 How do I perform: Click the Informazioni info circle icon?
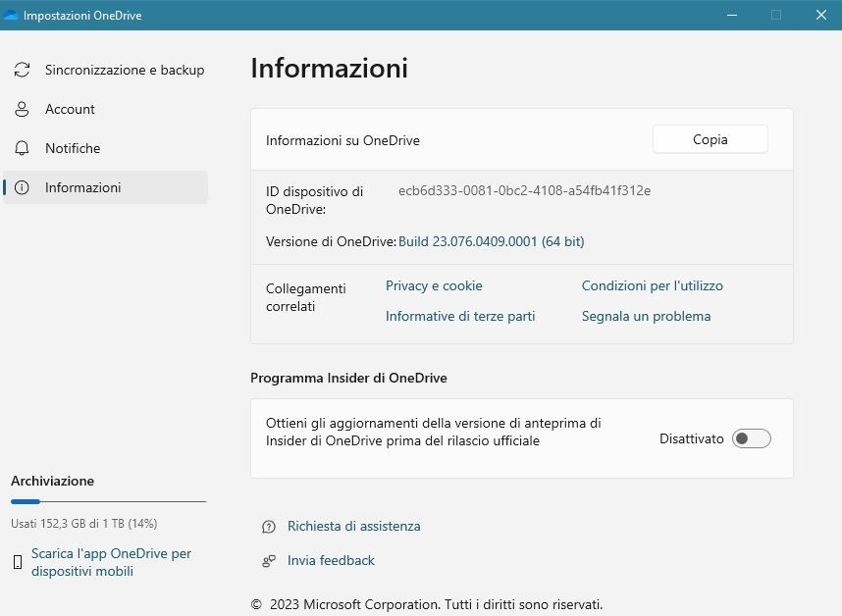22,187
